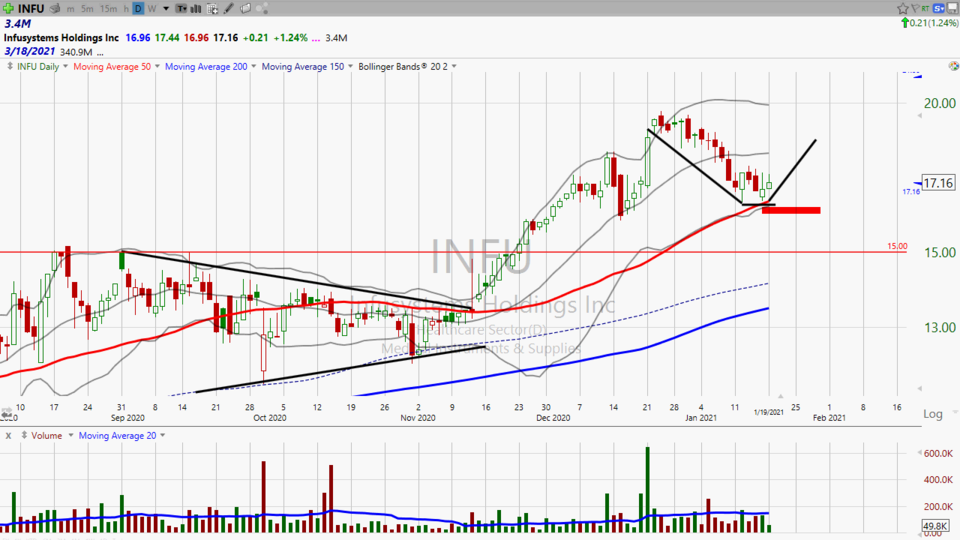Click the move handle beside Volume
Image resolution: width=960 pixels, height=540 pixels.
(24, 435)
